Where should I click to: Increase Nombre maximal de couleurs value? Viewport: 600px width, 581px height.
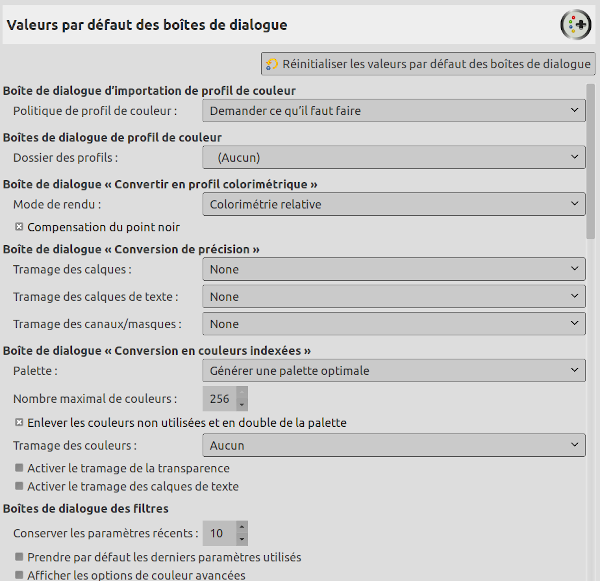point(242,392)
